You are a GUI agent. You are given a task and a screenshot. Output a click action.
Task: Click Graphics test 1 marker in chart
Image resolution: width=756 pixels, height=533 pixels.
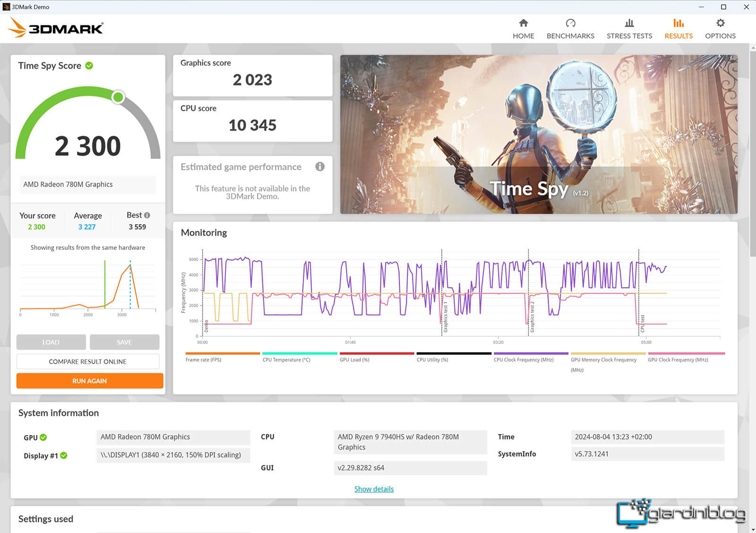click(445, 317)
